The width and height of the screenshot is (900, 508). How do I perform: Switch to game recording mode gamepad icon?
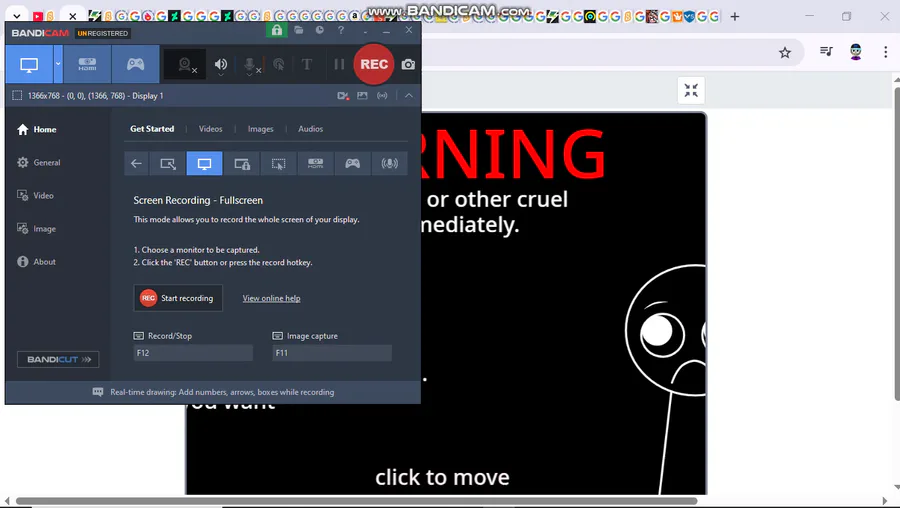coord(135,64)
